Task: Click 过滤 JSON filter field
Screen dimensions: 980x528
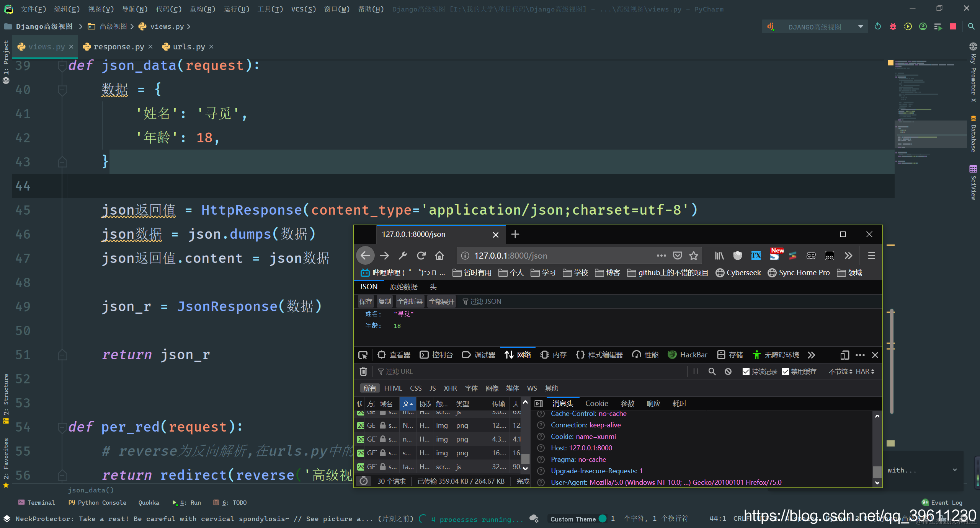Action: [x=486, y=301]
